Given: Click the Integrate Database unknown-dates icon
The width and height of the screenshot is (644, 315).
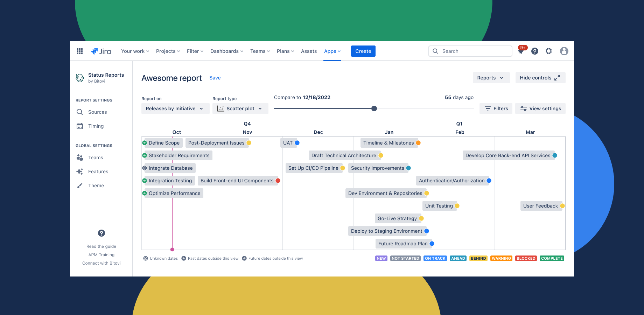Looking at the screenshot, I should click(145, 168).
